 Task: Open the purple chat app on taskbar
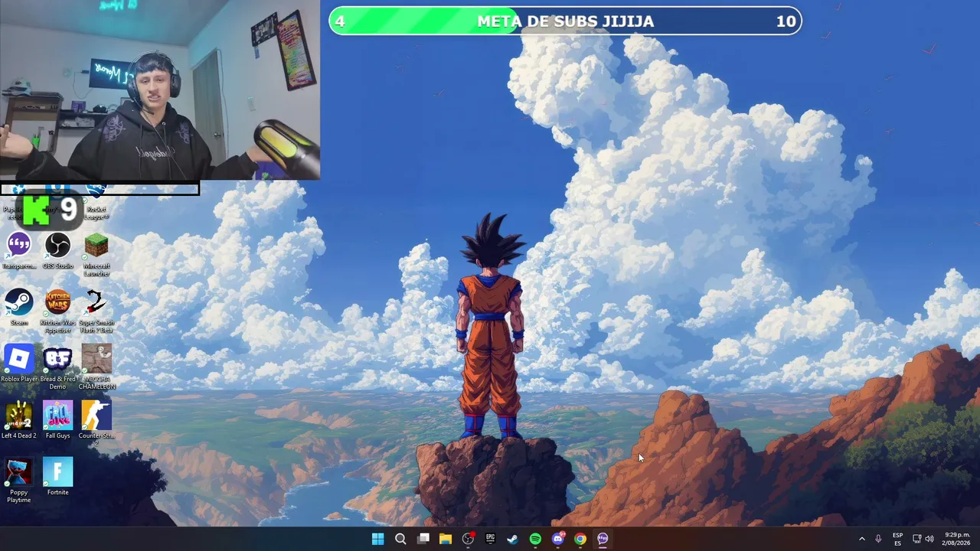pyautogui.click(x=603, y=539)
